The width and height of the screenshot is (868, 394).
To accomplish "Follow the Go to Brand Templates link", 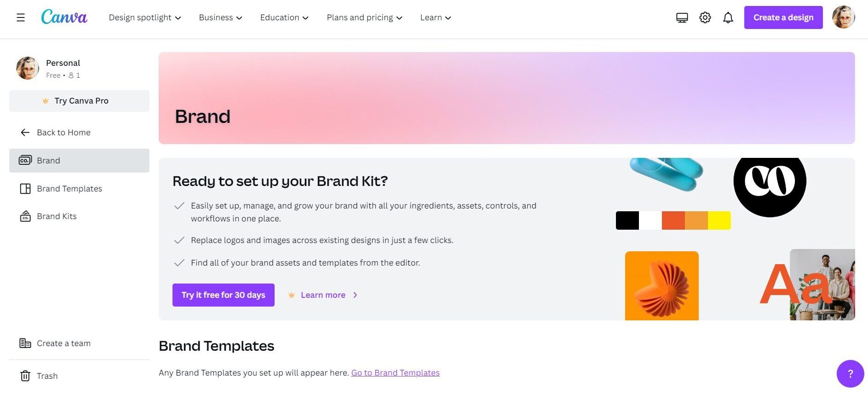I will pos(395,373).
